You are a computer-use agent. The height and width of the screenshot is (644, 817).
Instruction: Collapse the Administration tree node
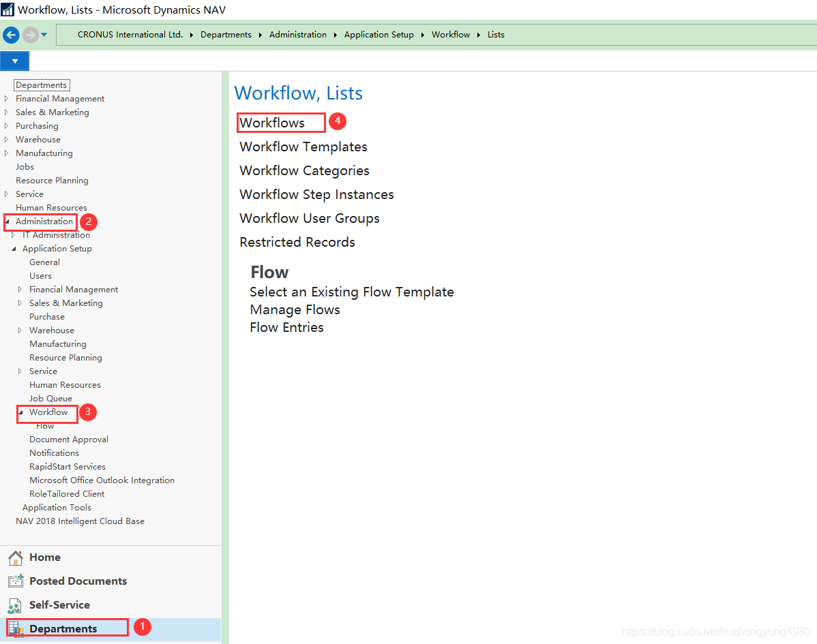(x=7, y=221)
